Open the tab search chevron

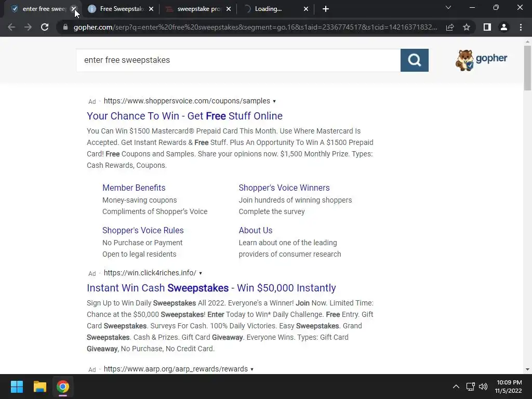(x=448, y=7)
